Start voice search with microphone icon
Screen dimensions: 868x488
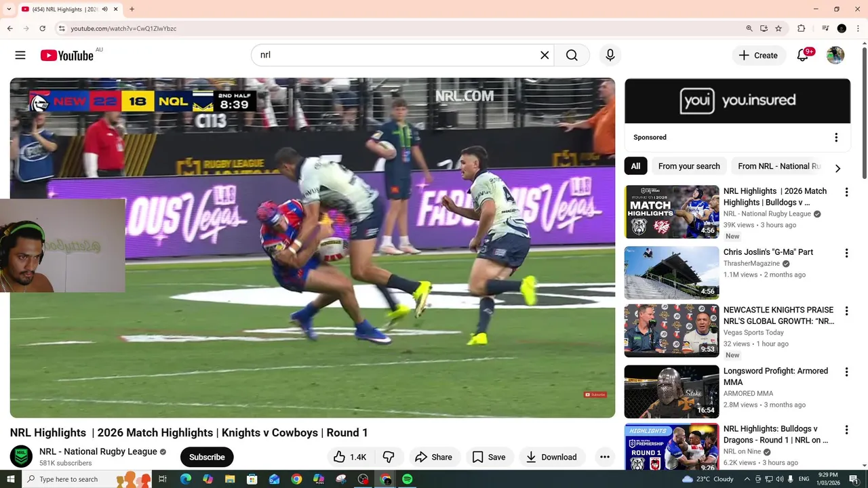[x=610, y=56]
